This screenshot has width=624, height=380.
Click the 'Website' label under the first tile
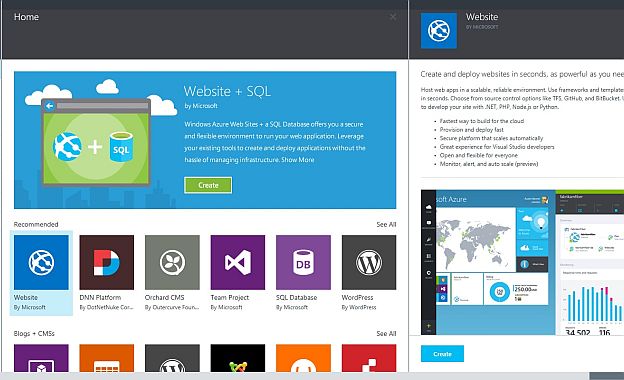coord(26,297)
